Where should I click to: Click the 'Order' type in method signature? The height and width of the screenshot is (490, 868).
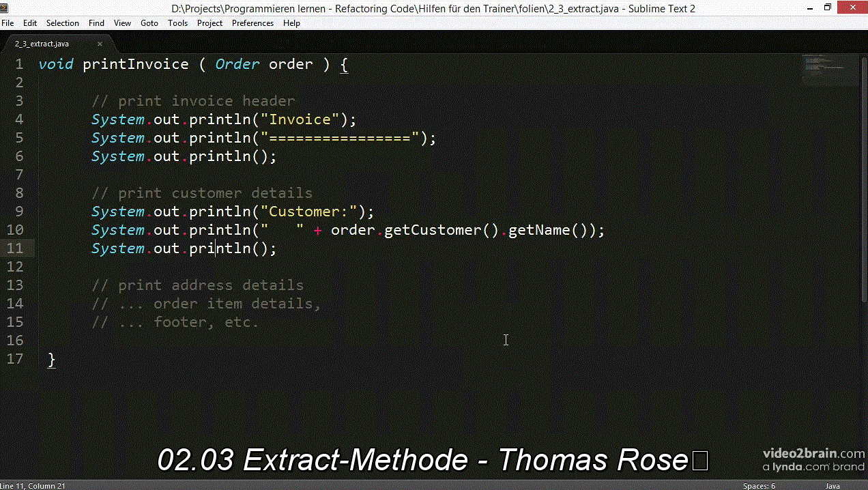(237, 64)
